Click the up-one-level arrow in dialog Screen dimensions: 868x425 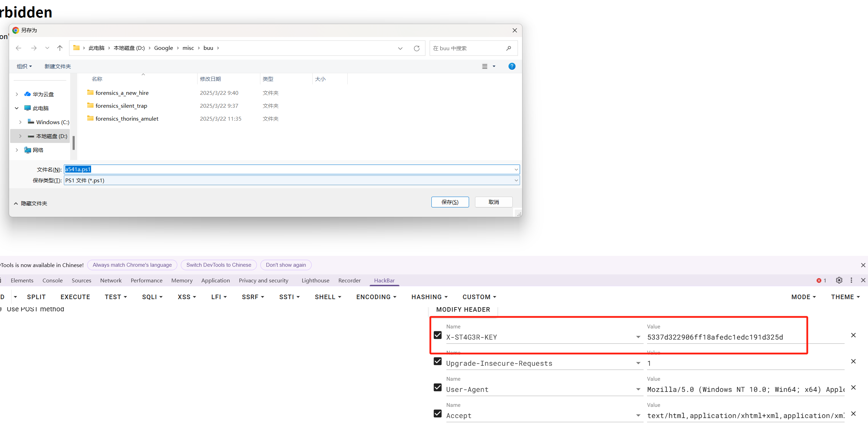point(60,48)
